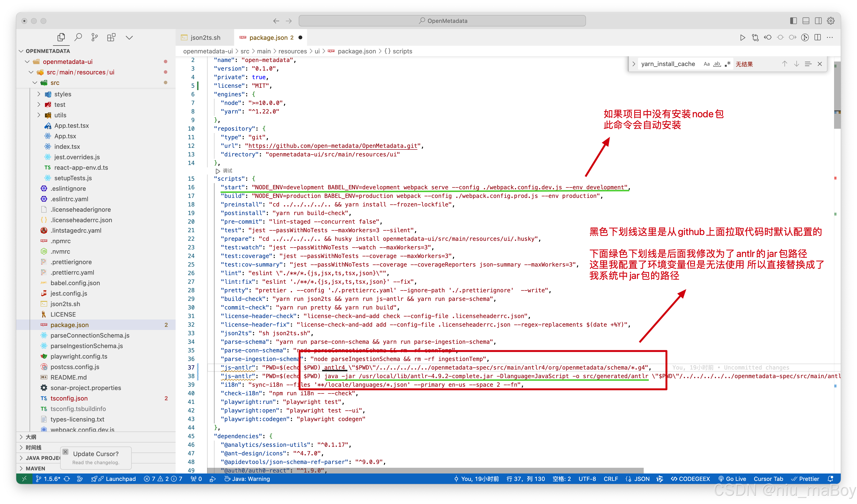Screen dimensions: 857x504
Task: Open the settings gear in title bar
Action: click(831, 21)
